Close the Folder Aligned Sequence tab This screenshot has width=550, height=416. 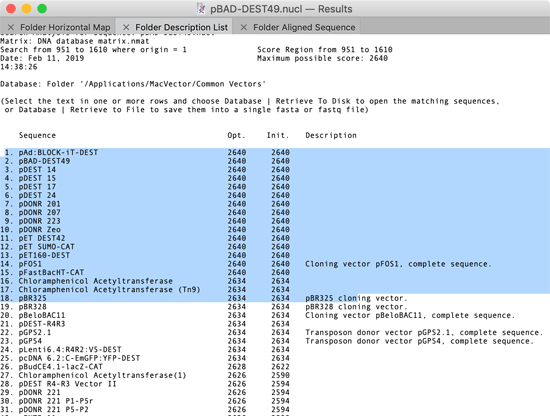pyautogui.click(x=244, y=27)
